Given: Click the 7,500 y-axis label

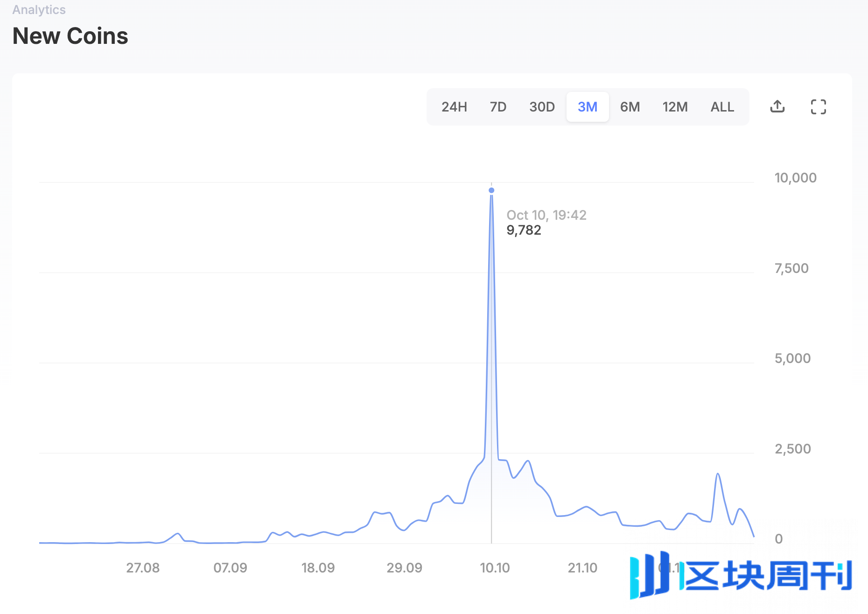Looking at the screenshot, I should 791,268.
